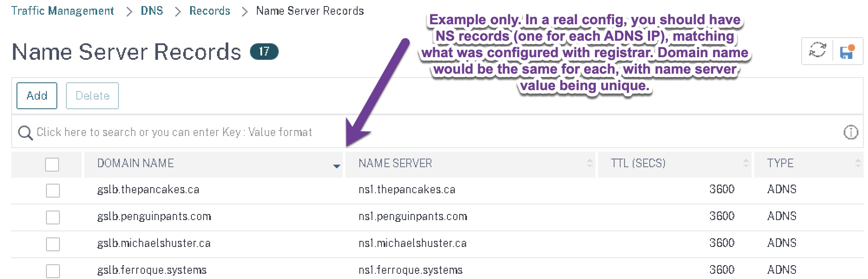Tick the gslb.michaelshuster.ca row checkbox
The image size is (868, 279).
(x=53, y=244)
